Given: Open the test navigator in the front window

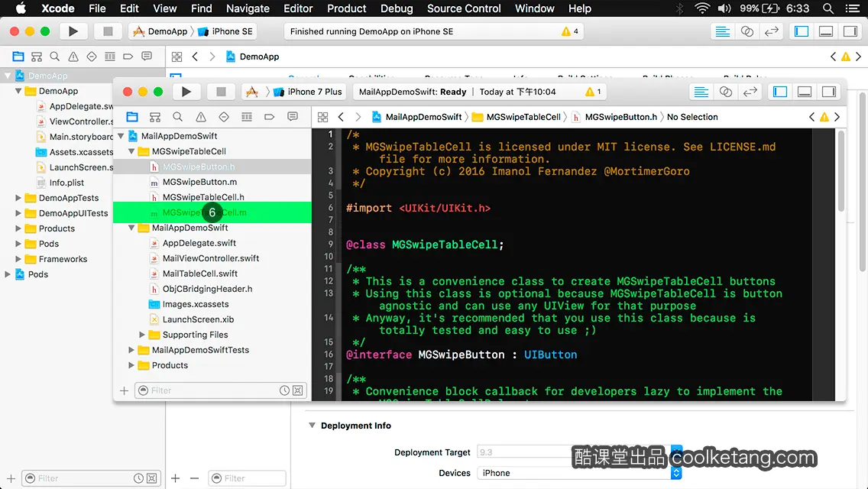Looking at the screenshot, I should pos(224,117).
